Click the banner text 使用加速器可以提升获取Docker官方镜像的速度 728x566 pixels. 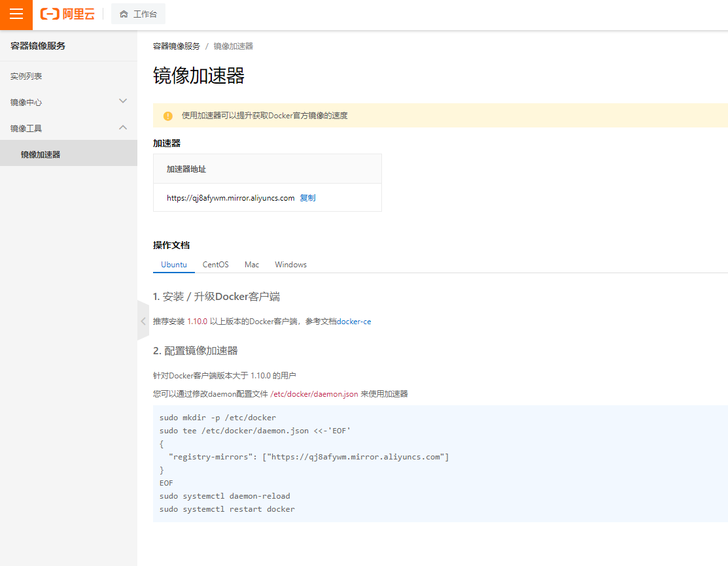tap(265, 116)
